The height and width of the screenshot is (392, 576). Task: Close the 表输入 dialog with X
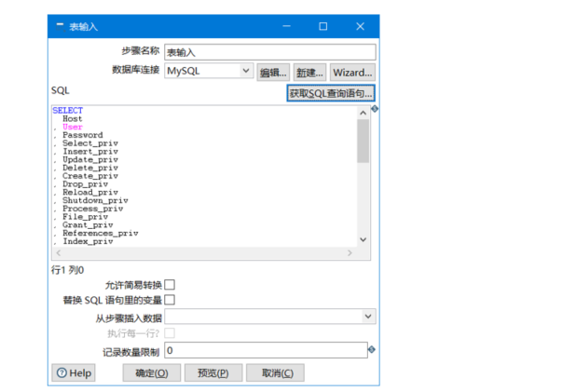[360, 26]
